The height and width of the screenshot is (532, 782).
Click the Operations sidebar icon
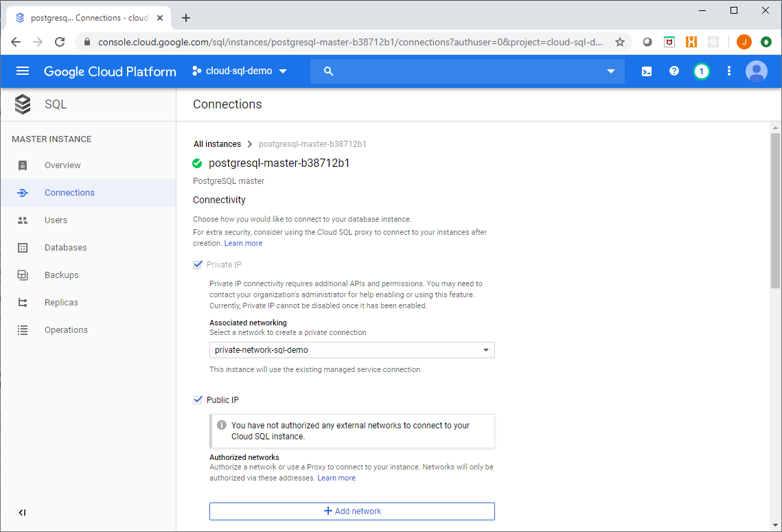pyautogui.click(x=23, y=330)
